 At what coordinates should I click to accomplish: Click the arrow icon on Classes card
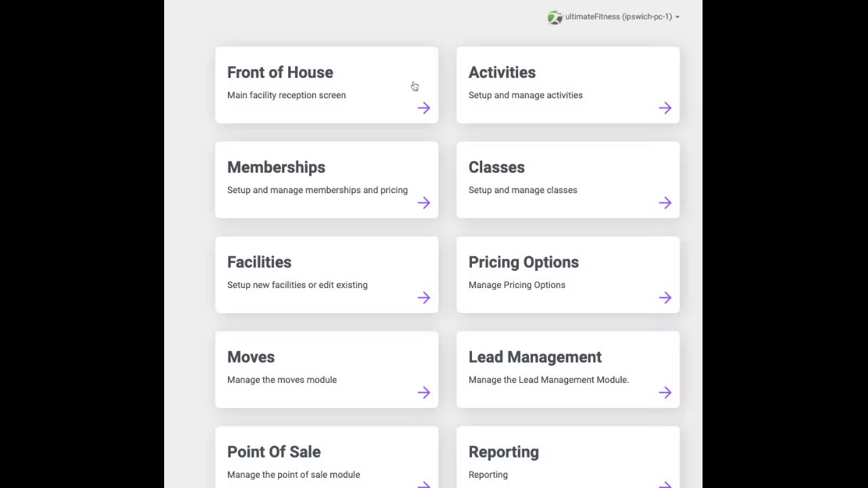(x=665, y=203)
